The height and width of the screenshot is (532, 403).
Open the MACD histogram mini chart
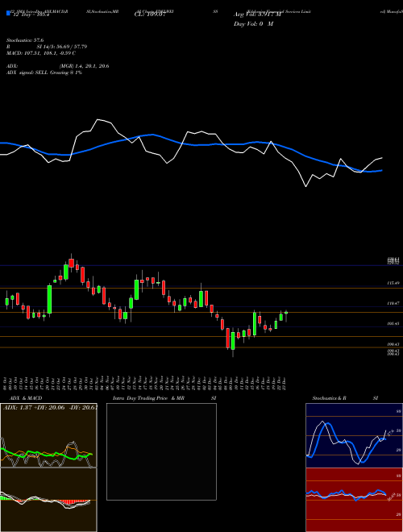[48, 500]
